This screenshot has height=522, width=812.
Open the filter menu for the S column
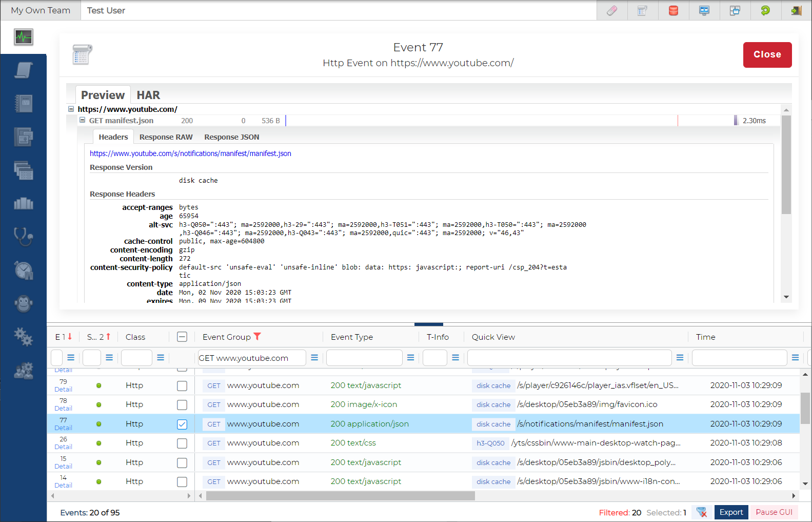click(x=109, y=358)
